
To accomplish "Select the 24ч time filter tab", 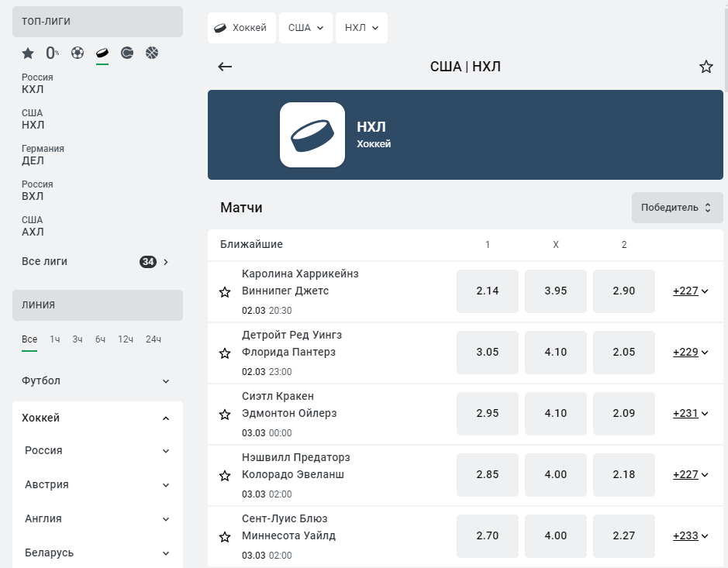I will point(154,339).
